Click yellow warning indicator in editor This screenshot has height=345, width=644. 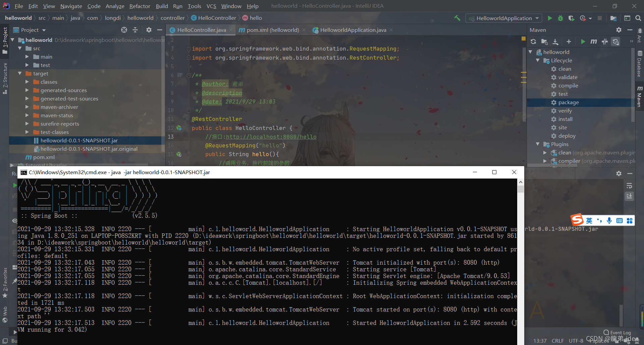(523, 39)
